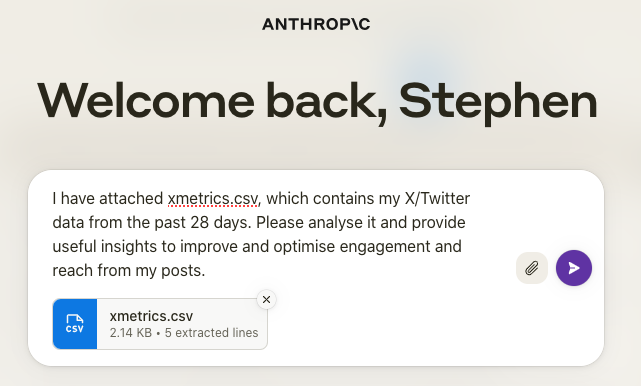The height and width of the screenshot is (386, 641).
Task: Click the paperclip attach file icon
Action: click(531, 268)
